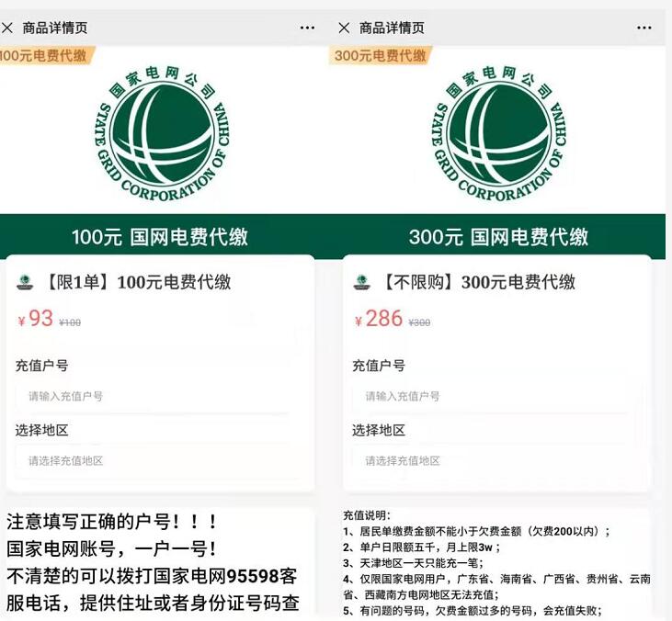Tap the '300元 国网电费代缴' green banner
Image resolution: width=672 pixels, height=621 pixels.
click(499, 236)
